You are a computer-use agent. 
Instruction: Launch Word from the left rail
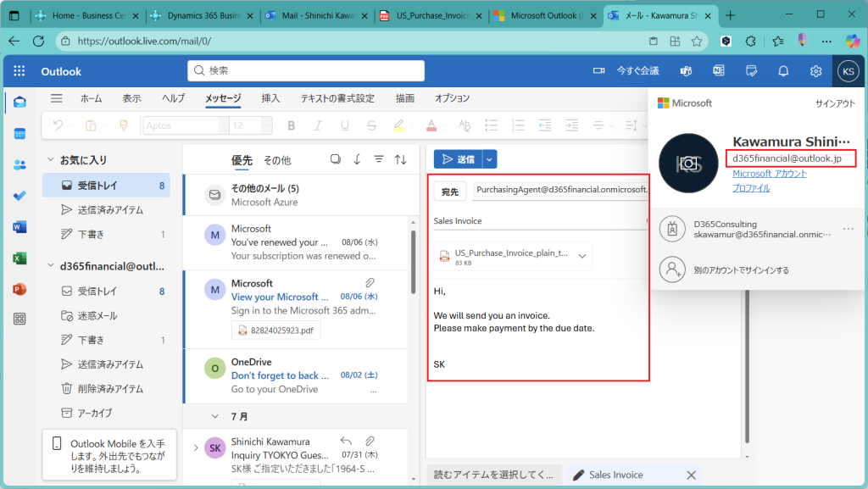pos(19,227)
